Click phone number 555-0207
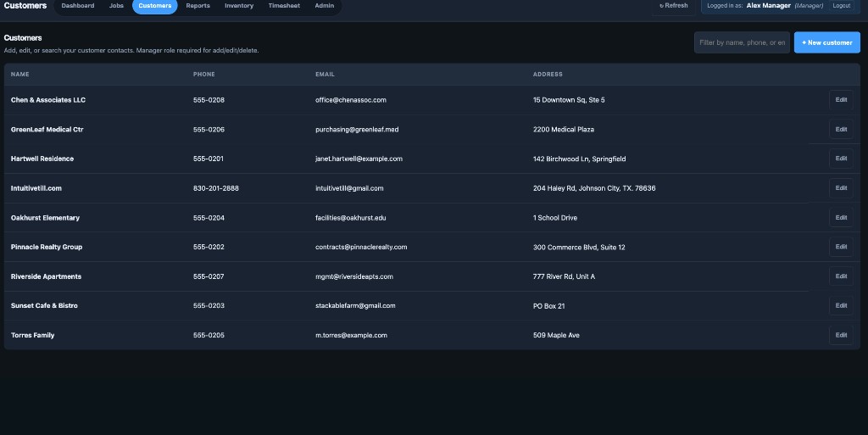This screenshot has width=868, height=435. (209, 276)
